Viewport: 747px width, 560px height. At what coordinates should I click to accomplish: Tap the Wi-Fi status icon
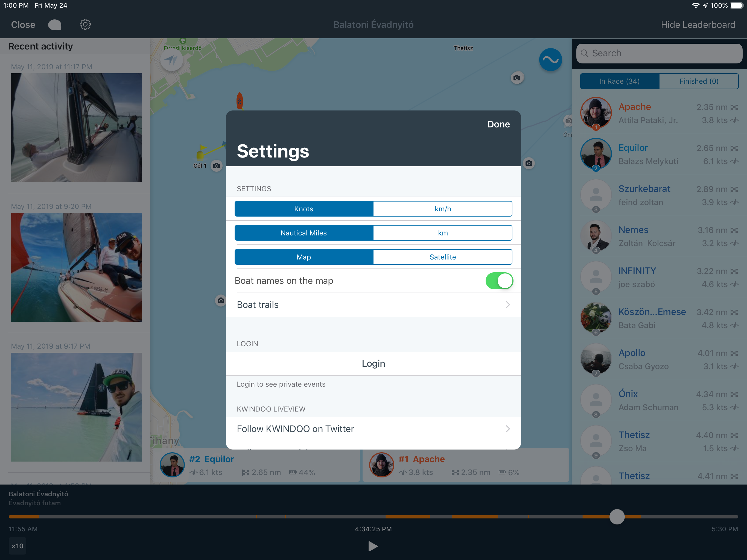695,5
